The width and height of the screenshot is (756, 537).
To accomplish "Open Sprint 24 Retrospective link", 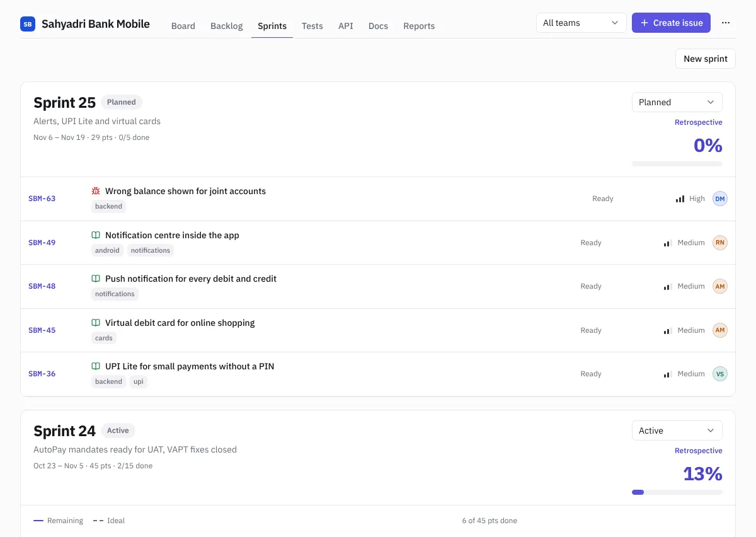I will coord(699,451).
